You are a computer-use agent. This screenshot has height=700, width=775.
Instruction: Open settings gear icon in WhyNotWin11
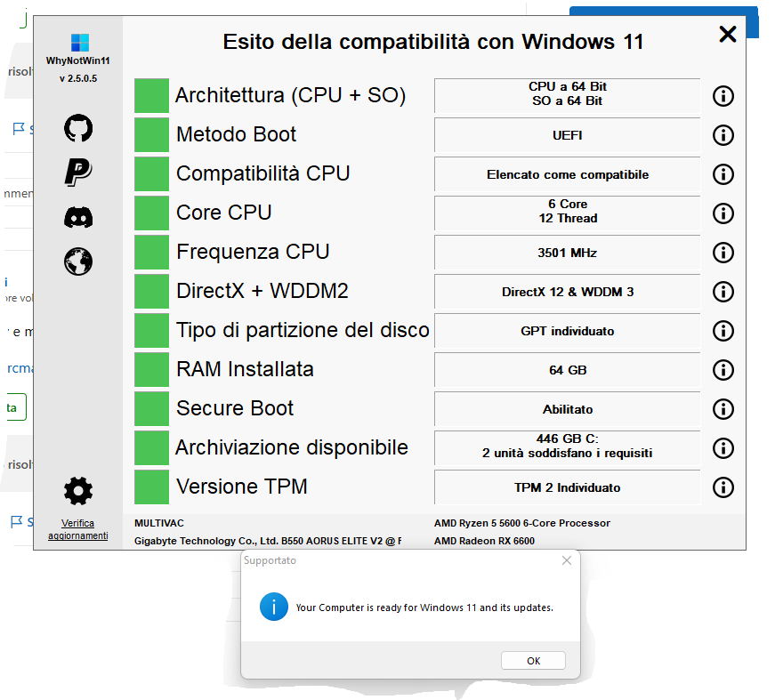pos(78,491)
